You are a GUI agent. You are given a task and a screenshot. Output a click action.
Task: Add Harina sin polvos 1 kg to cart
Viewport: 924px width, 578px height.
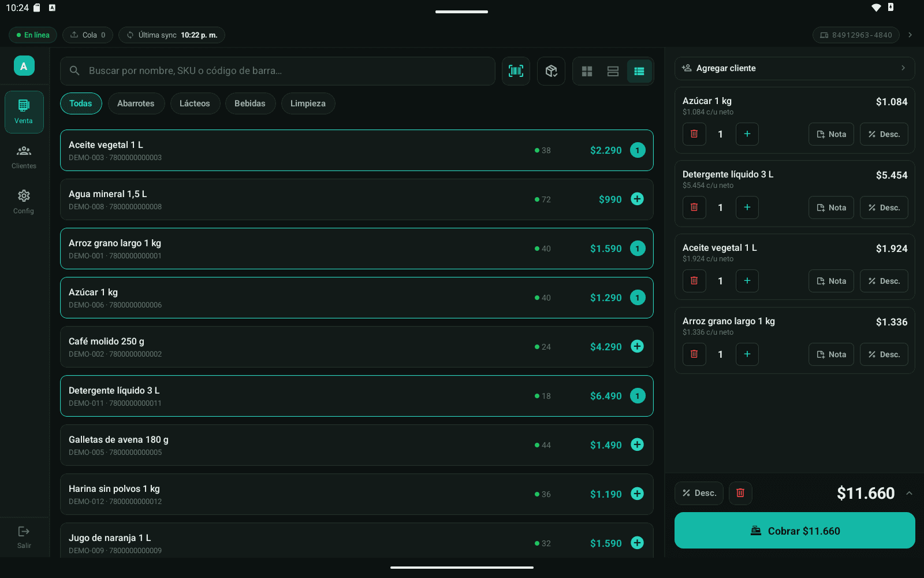[637, 494]
